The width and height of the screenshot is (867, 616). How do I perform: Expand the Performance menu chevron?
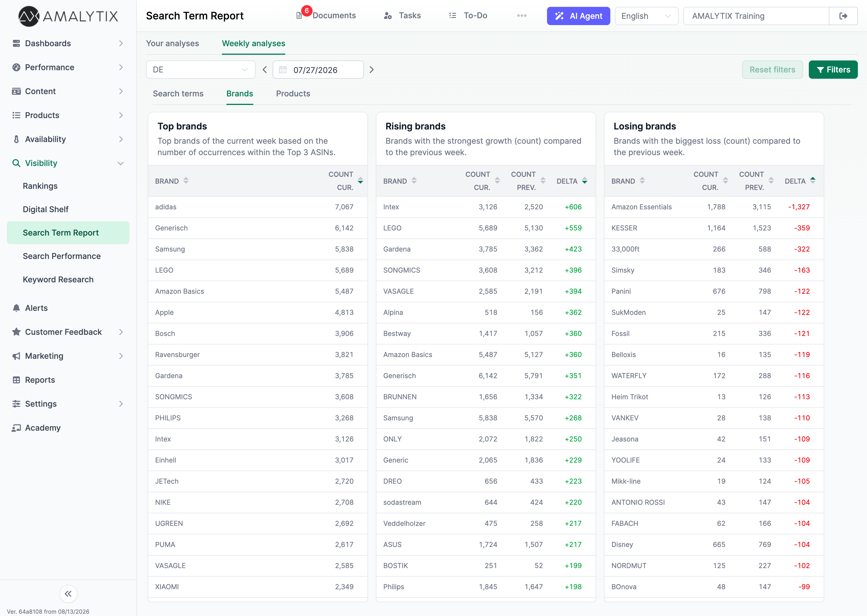(121, 67)
